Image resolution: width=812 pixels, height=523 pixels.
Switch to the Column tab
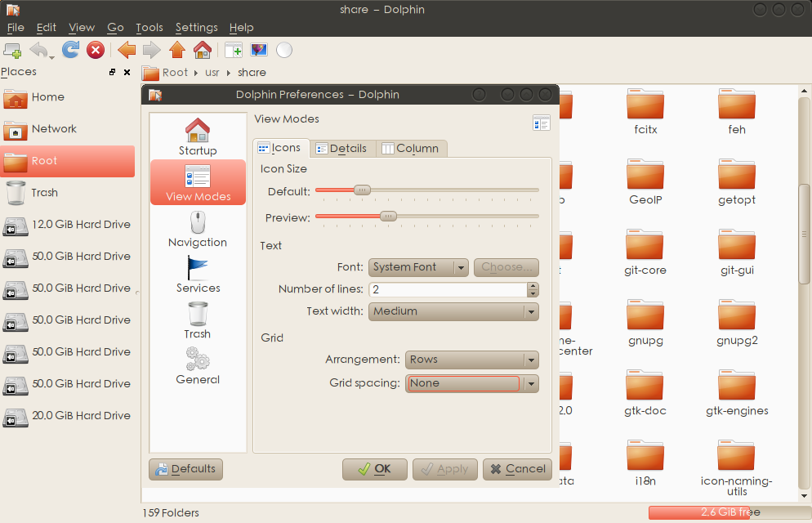[411, 149]
